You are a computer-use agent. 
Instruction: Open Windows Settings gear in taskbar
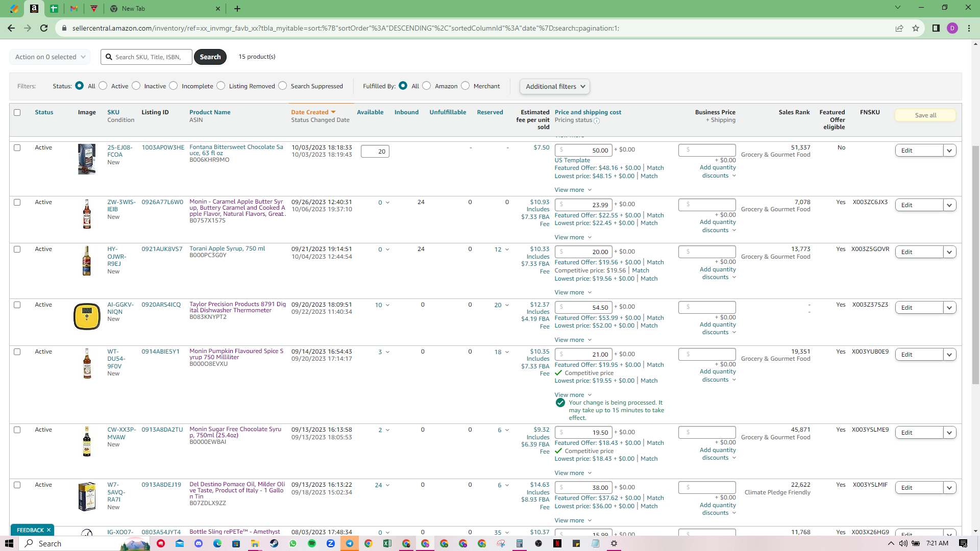pyautogui.click(x=614, y=543)
